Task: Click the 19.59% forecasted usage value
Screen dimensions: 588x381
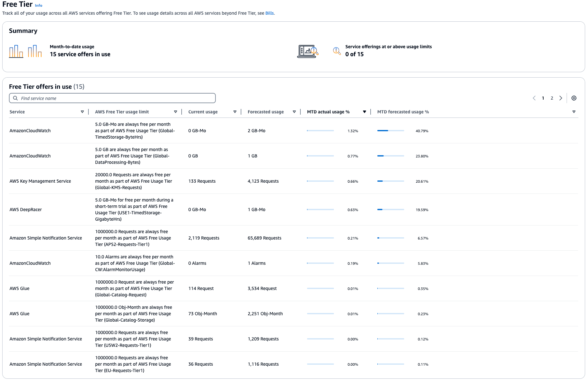Action: 422,210
